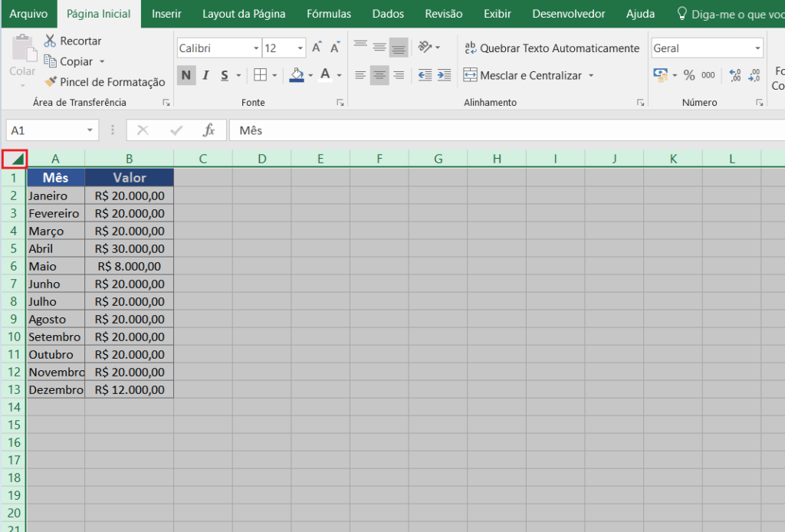Increase the indent level
785x532 pixels.
click(x=444, y=75)
